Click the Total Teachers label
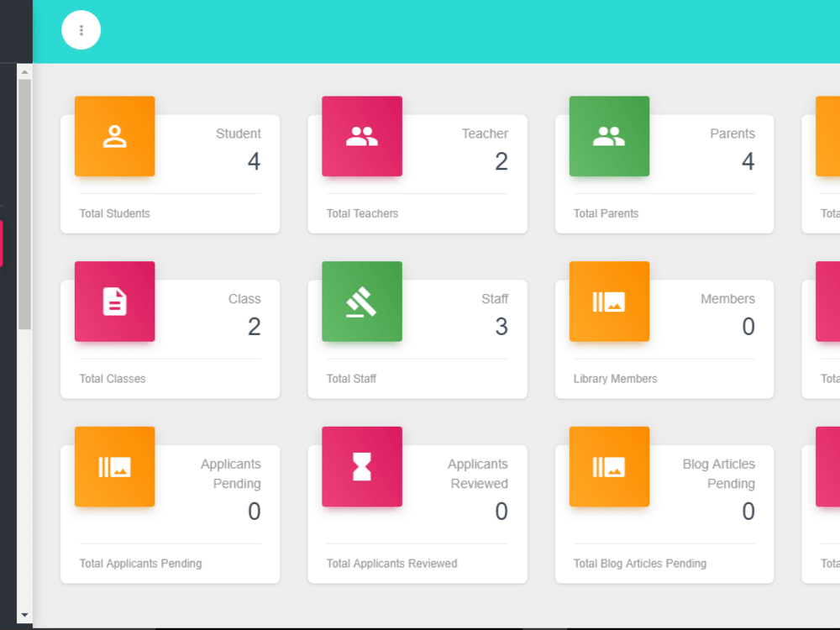This screenshot has width=840, height=630. coord(362,213)
